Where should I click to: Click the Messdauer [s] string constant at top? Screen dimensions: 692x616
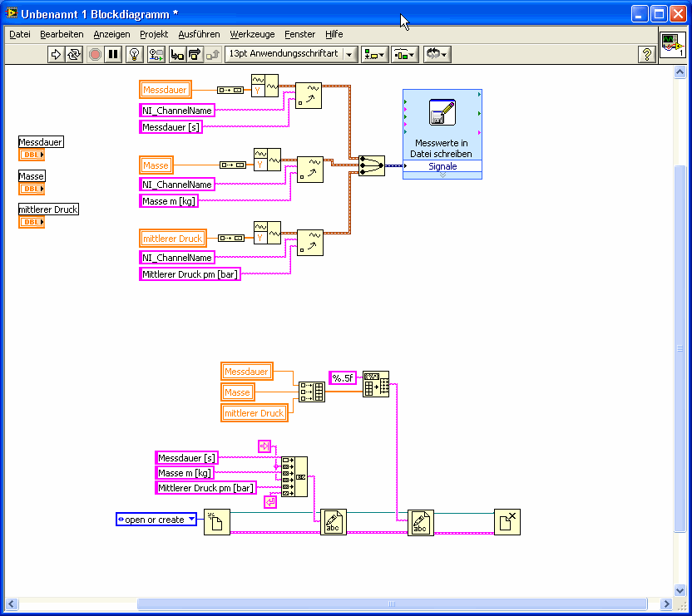tap(171, 127)
